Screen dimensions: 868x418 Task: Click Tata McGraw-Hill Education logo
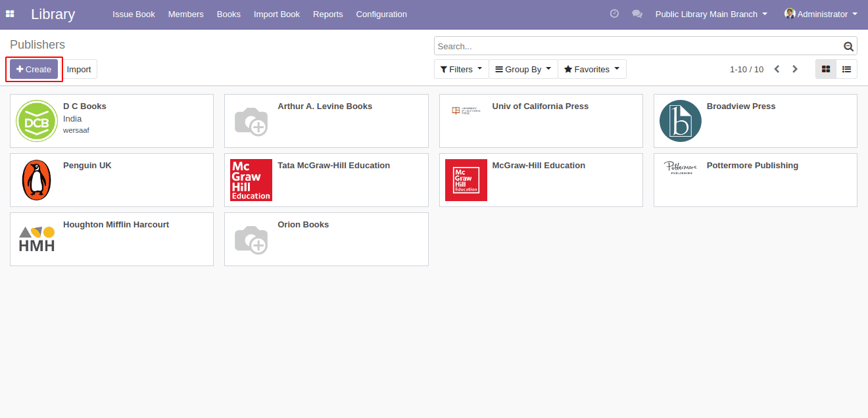tap(251, 180)
